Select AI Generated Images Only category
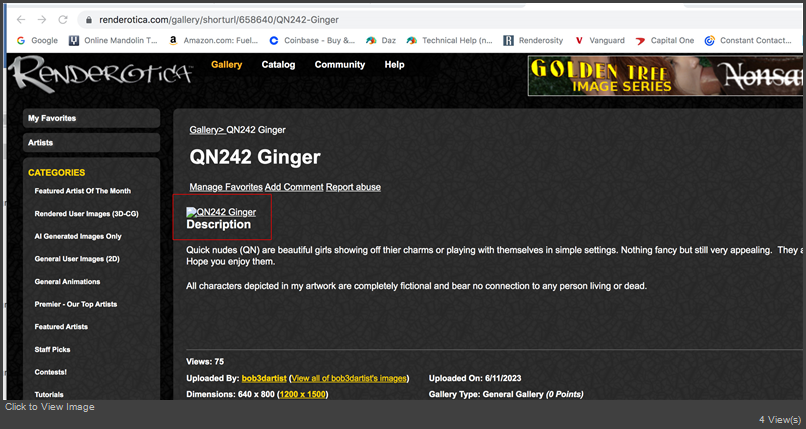Viewport: 806px width, 429px height. click(x=78, y=236)
